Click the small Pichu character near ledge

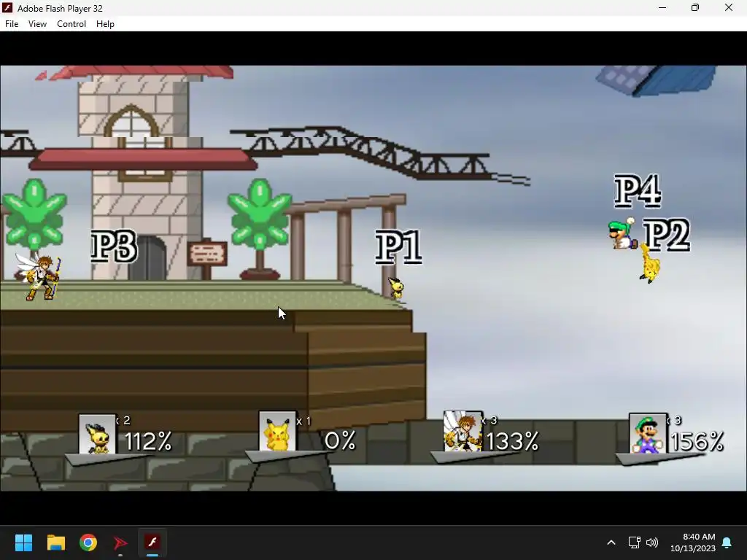[396, 288]
